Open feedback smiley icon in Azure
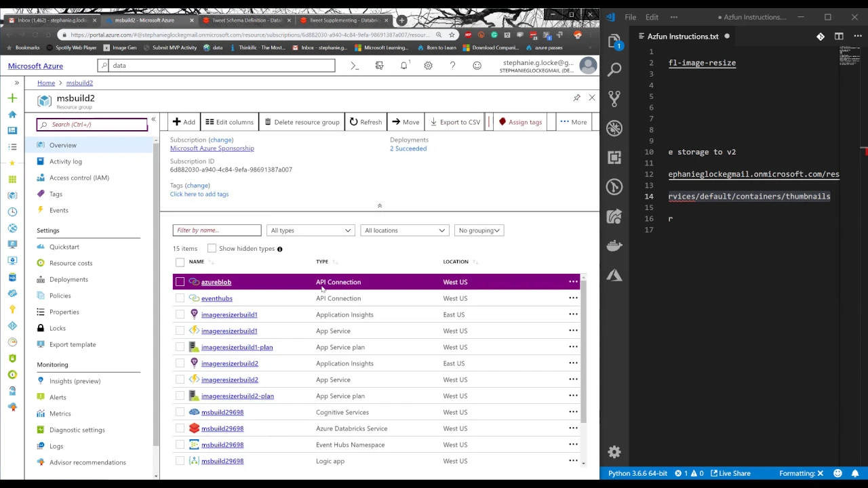This screenshot has width=868, height=488. pyautogui.click(x=477, y=66)
